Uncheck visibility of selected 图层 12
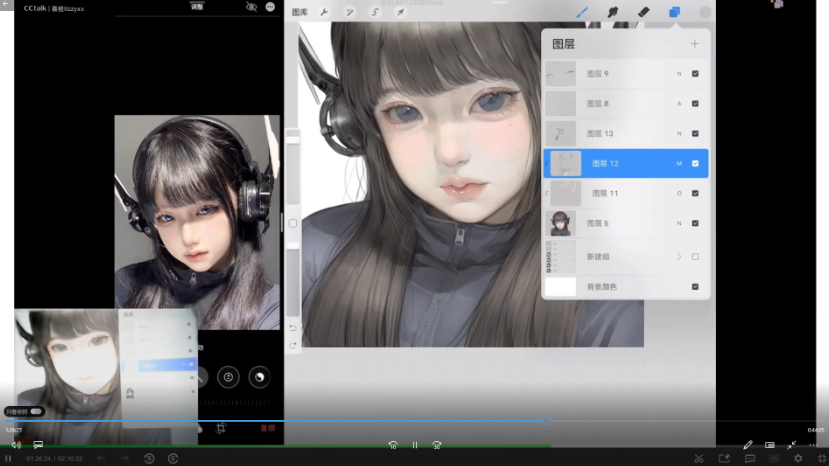 click(695, 163)
